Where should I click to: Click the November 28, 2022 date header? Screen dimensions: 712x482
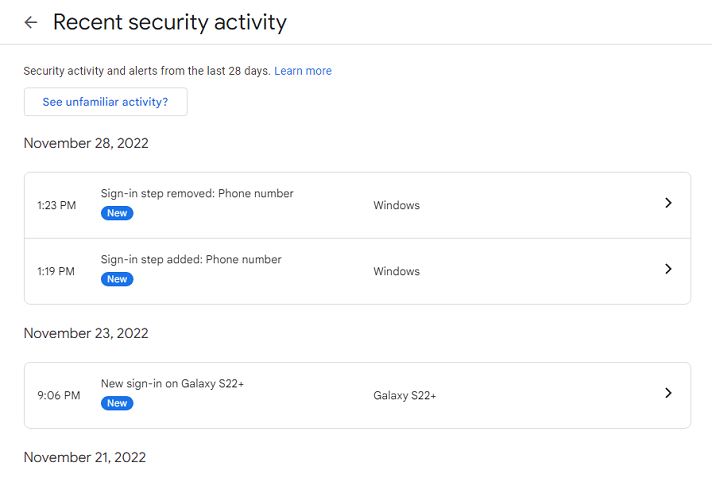pyautogui.click(x=86, y=143)
